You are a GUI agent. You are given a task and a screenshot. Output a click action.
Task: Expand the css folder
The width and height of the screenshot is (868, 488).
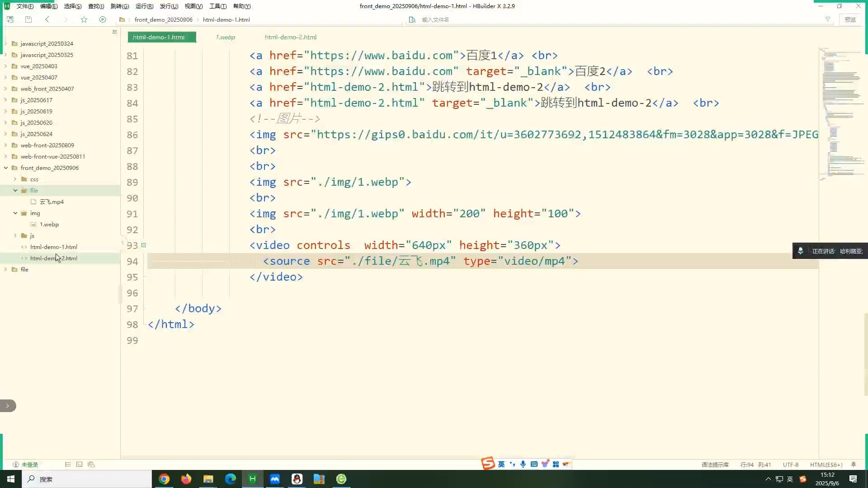15,179
